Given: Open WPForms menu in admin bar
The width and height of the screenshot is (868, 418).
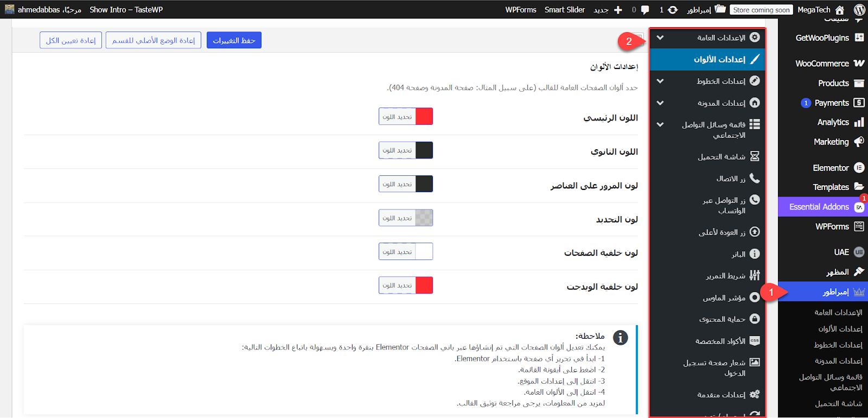Looking at the screenshot, I should 521,10.
